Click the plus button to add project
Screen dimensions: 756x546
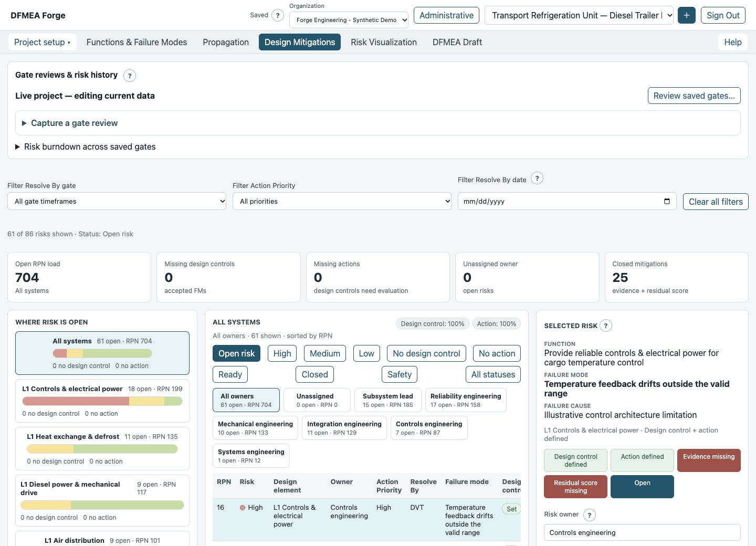pos(687,15)
